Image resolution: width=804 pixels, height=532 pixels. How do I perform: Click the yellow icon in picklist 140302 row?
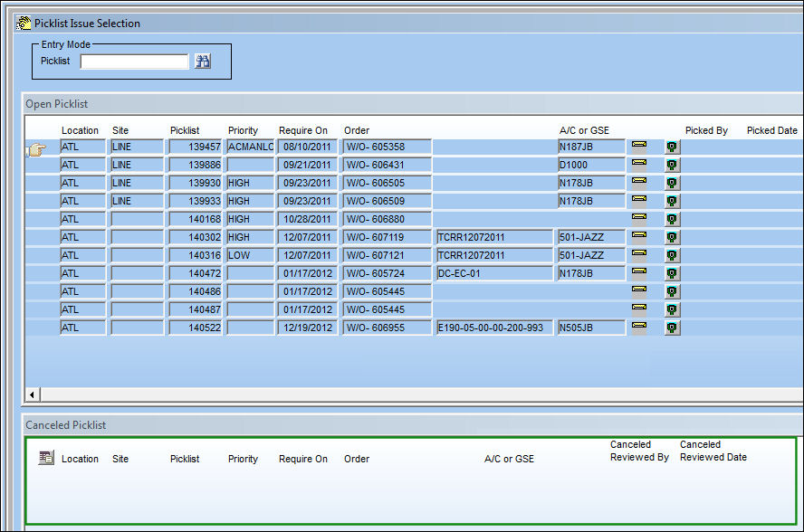(x=639, y=235)
